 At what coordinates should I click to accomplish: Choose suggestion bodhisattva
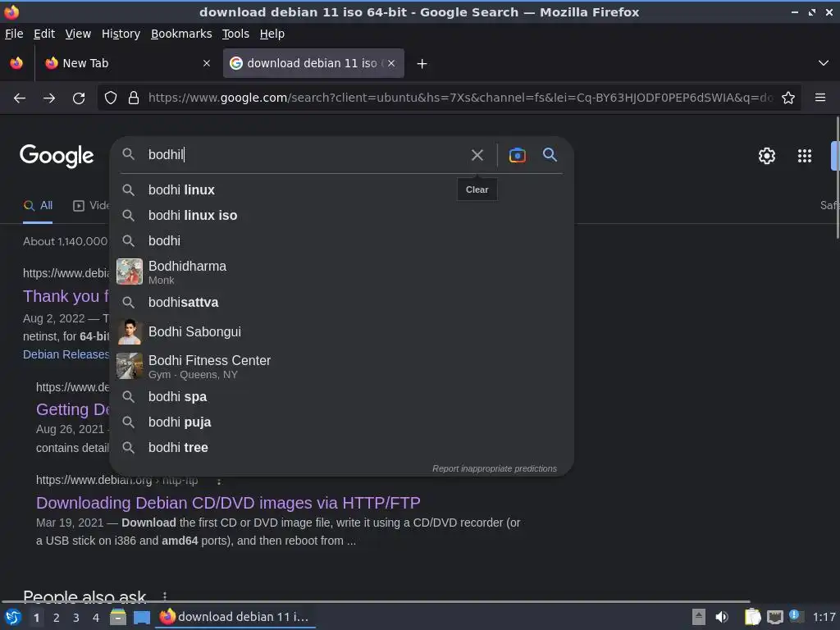pyautogui.click(x=341, y=303)
